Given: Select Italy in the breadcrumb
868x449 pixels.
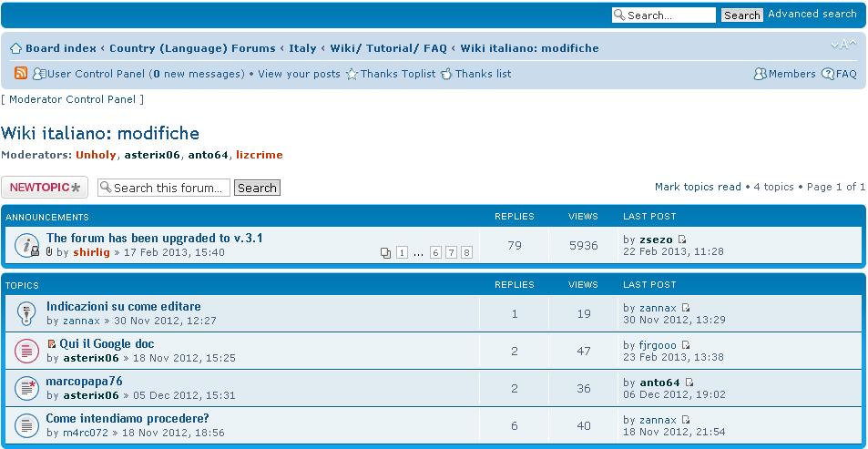Looking at the screenshot, I should 302,48.
